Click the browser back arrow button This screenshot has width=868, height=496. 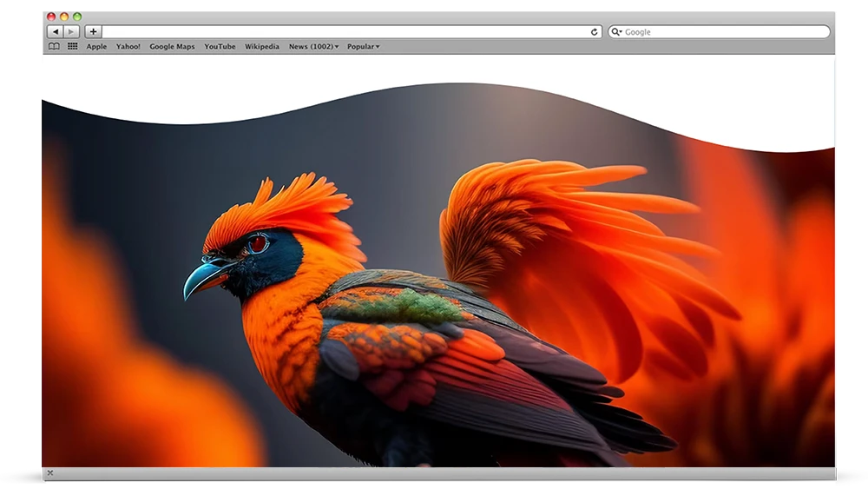point(56,31)
